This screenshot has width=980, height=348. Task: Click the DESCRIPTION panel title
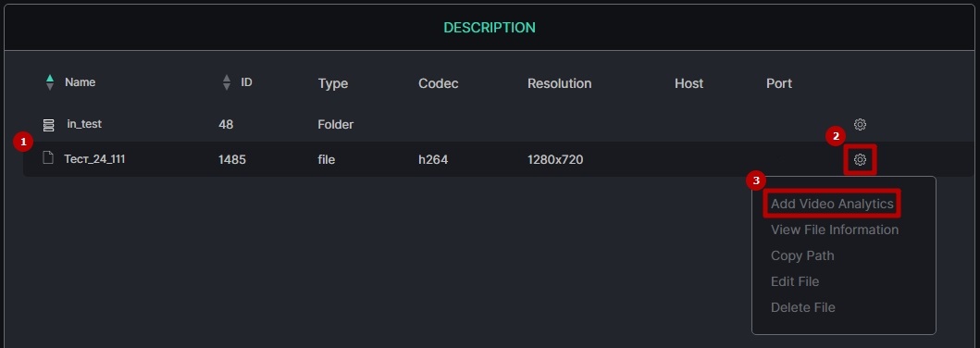point(490,28)
